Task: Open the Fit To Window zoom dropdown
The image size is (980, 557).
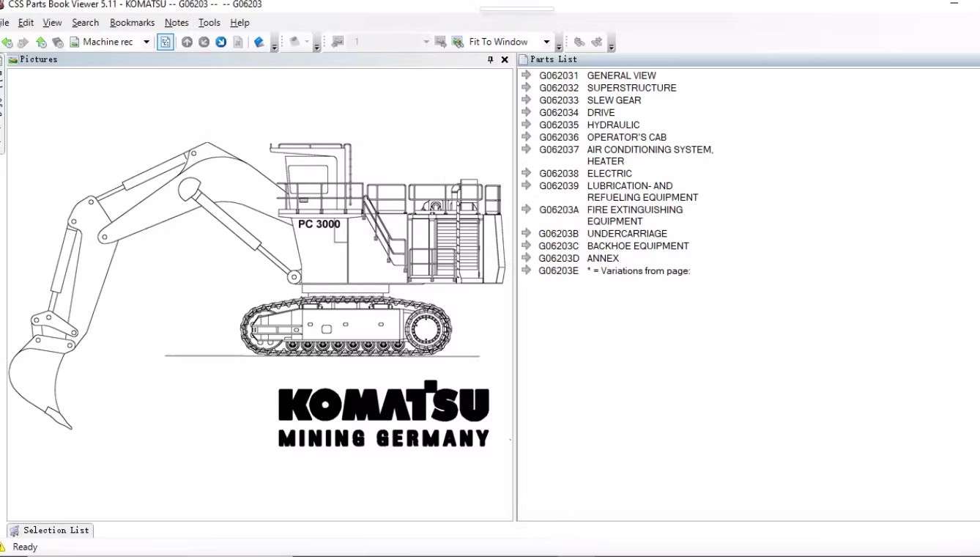Action: (546, 43)
